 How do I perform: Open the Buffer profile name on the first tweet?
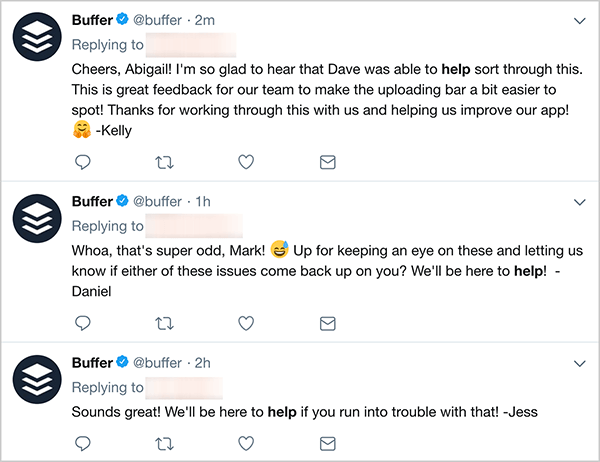(x=92, y=20)
